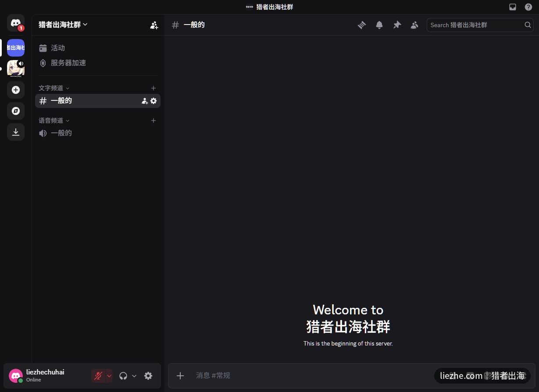Collapse the 文字频道 category
This screenshot has height=392, width=539.
click(x=54, y=88)
